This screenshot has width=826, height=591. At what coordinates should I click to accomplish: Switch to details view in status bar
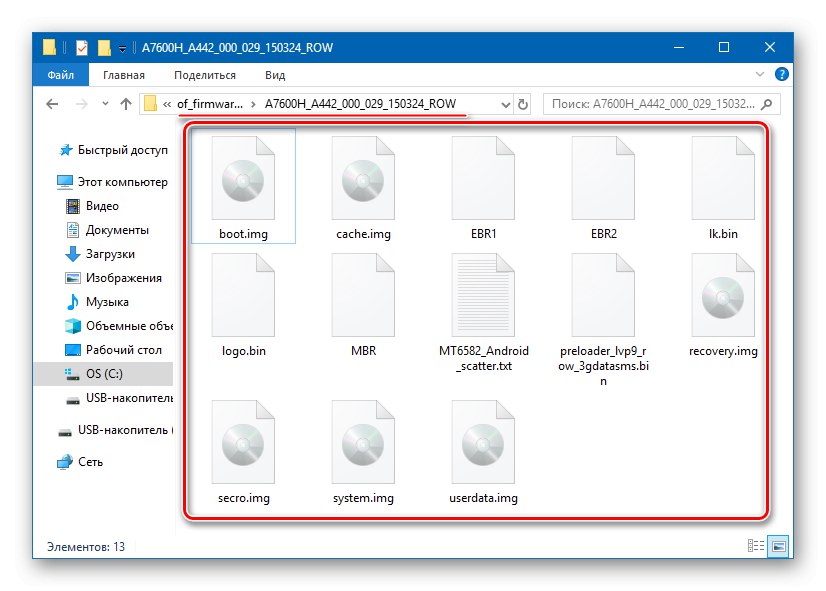tap(755, 546)
